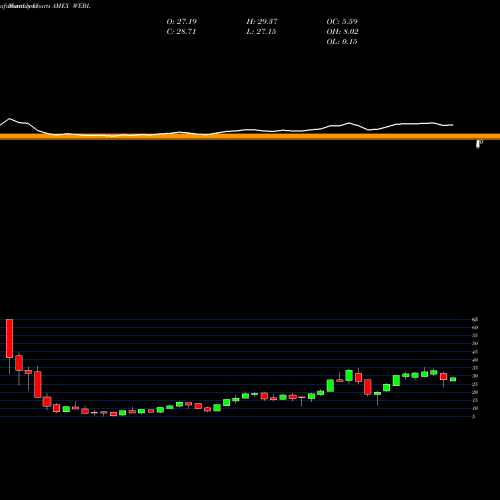Click the 20 price axis label
This screenshot has height=500, width=500.
pos(475,392)
